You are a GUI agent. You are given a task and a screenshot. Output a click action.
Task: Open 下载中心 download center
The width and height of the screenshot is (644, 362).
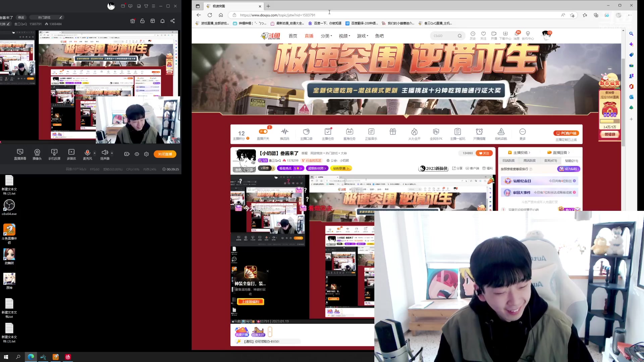505,36
